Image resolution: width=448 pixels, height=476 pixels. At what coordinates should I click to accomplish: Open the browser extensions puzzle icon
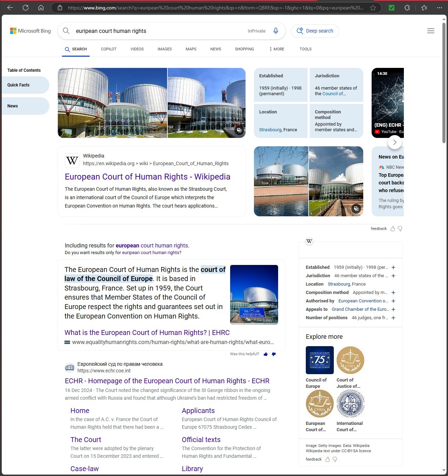[407, 7]
